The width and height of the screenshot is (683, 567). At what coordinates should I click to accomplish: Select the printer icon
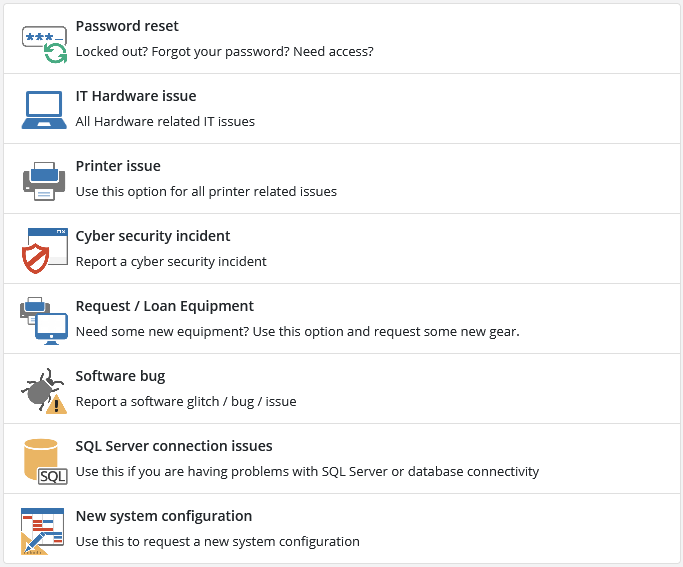point(44,180)
